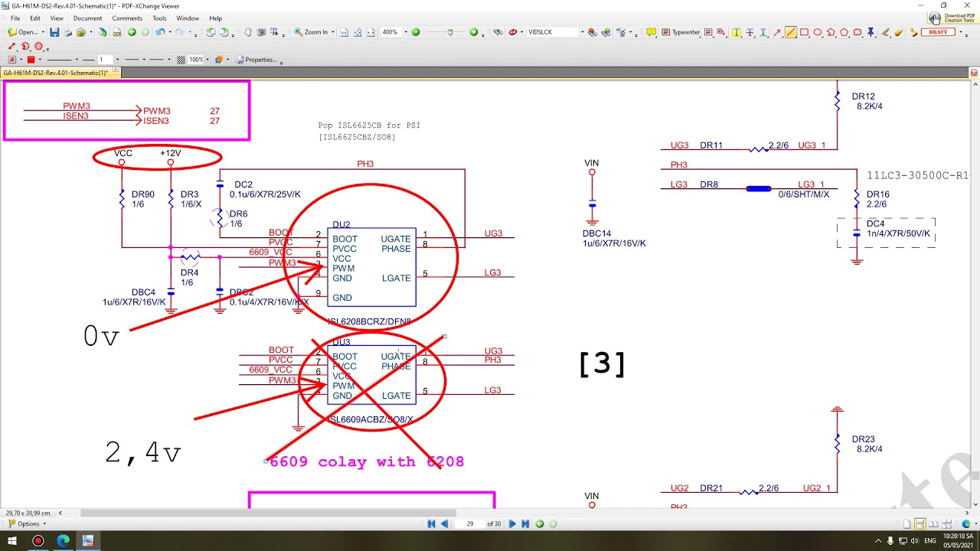Expand the Zoom In tool dropdown arrow
This screenshot has width=980, height=551.
333,32
